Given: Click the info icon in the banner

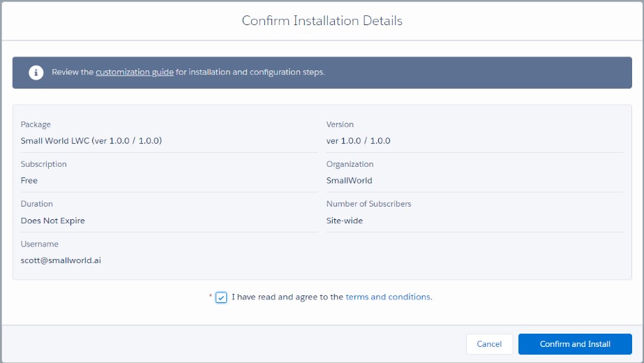Looking at the screenshot, I should 36,73.
